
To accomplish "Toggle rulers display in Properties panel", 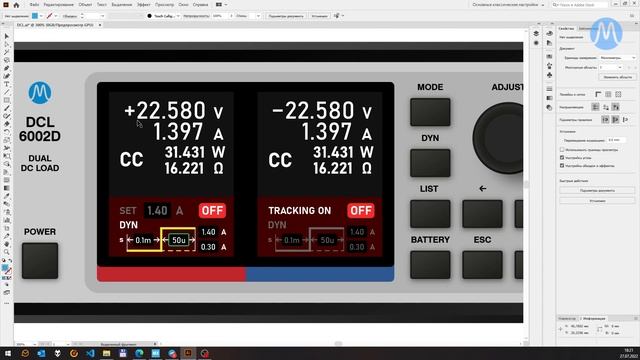I will coord(598,94).
